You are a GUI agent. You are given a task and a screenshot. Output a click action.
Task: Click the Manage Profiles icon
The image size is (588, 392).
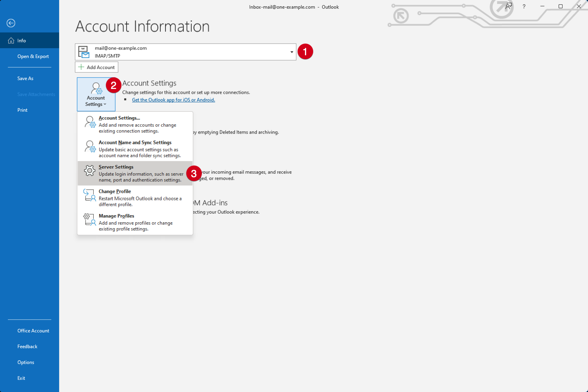(90, 220)
